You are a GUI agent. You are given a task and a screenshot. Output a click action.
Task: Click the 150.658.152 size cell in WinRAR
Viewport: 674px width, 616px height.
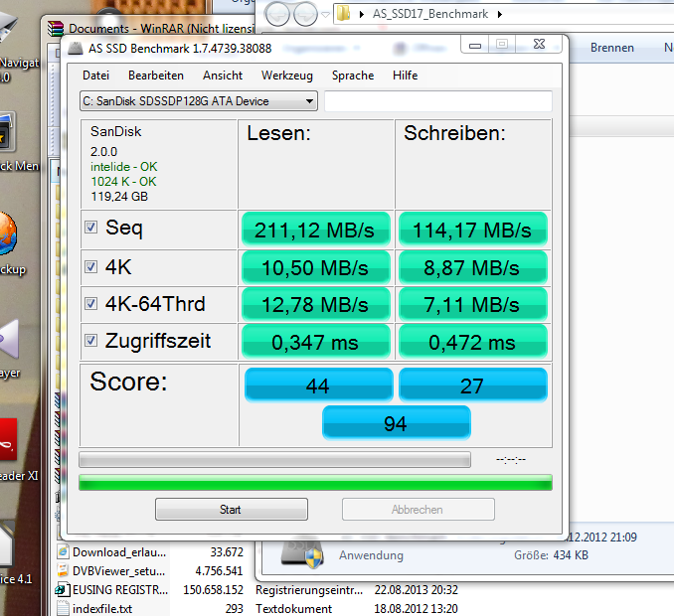pos(213,590)
